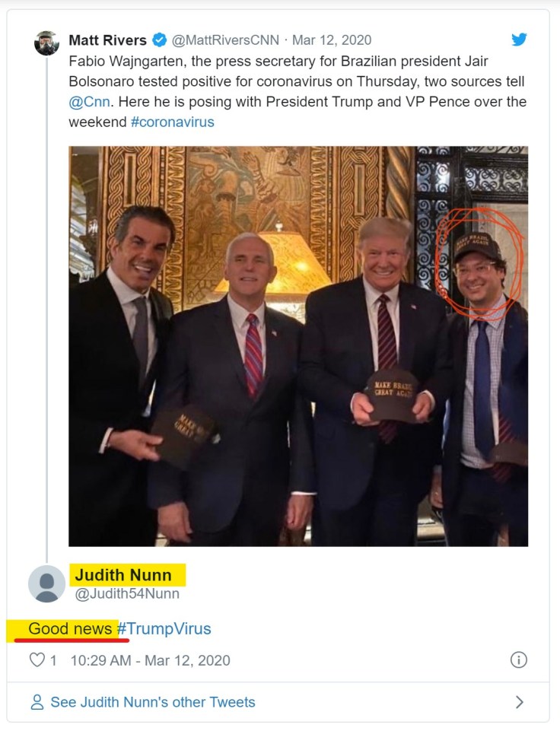Click the Judith Nunn display name
560x731 pixels.
[x=123, y=574]
